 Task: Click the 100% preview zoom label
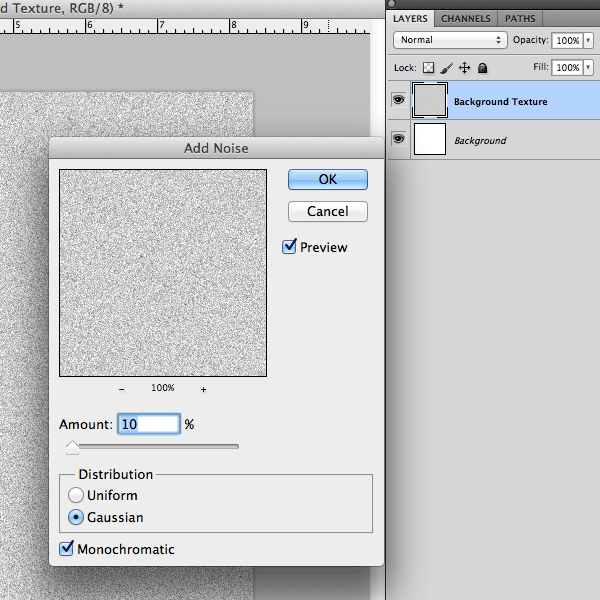coord(163,388)
